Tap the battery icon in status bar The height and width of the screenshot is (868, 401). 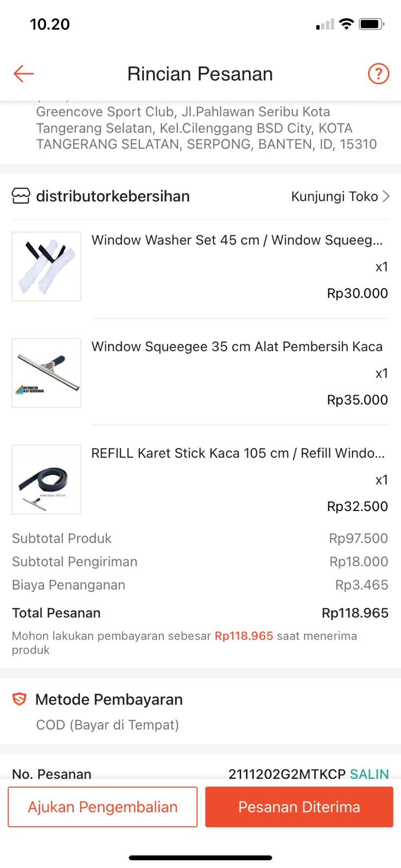(x=372, y=24)
